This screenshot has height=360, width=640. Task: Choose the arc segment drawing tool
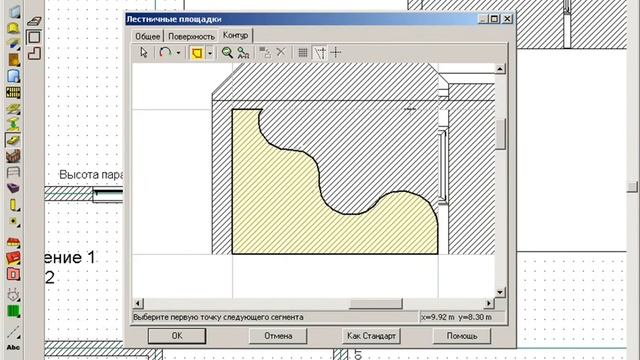pos(165,53)
